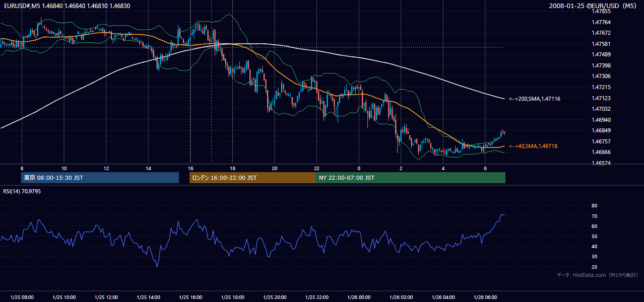
Task: Click price axis label 1.47398
Action: (602, 65)
